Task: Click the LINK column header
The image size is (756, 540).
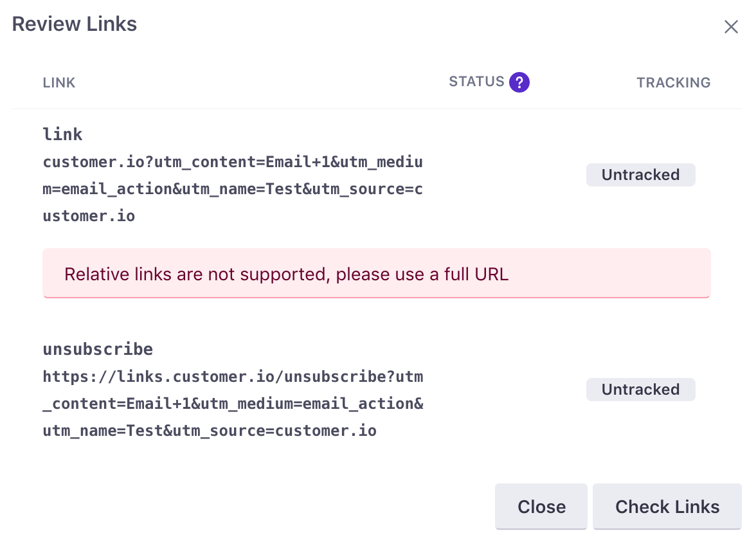Action: point(59,82)
